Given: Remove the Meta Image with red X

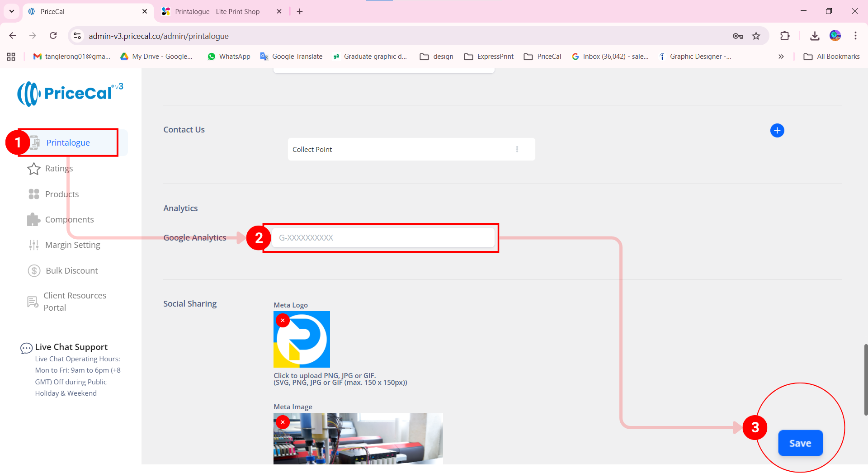Looking at the screenshot, I should click(283, 422).
